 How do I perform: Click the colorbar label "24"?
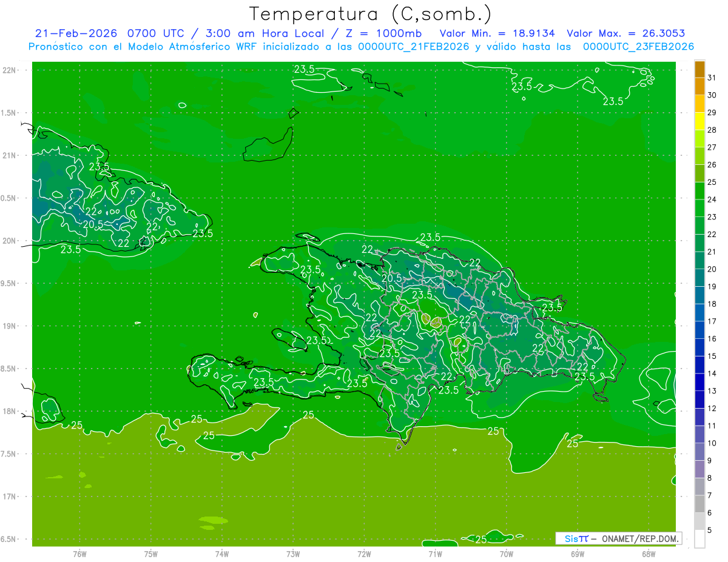click(712, 199)
